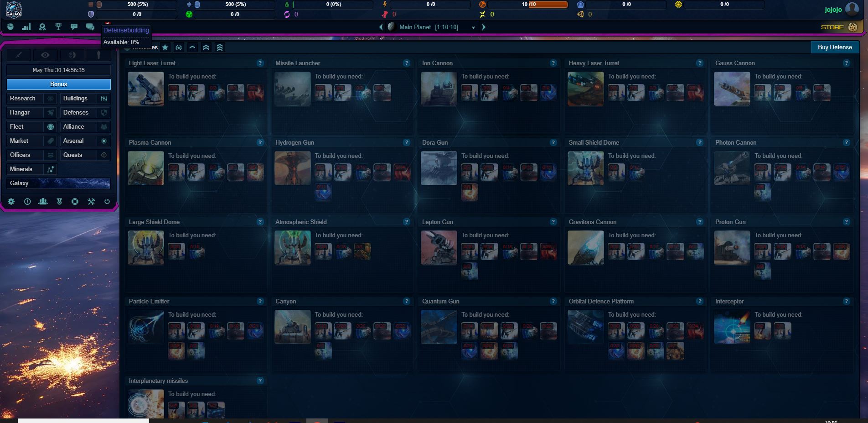Toggle the eye icon in sidebar
The width and height of the screenshot is (868, 423).
(x=45, y=55)
